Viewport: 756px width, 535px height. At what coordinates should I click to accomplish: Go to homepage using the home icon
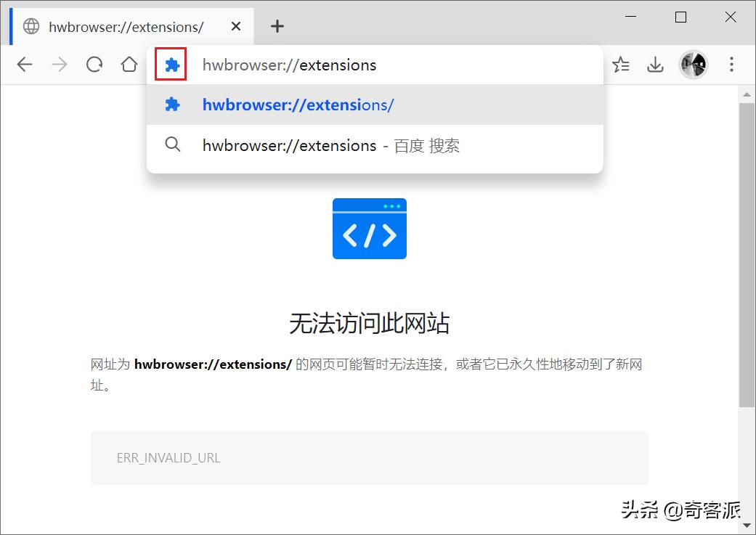pos(129,65)
